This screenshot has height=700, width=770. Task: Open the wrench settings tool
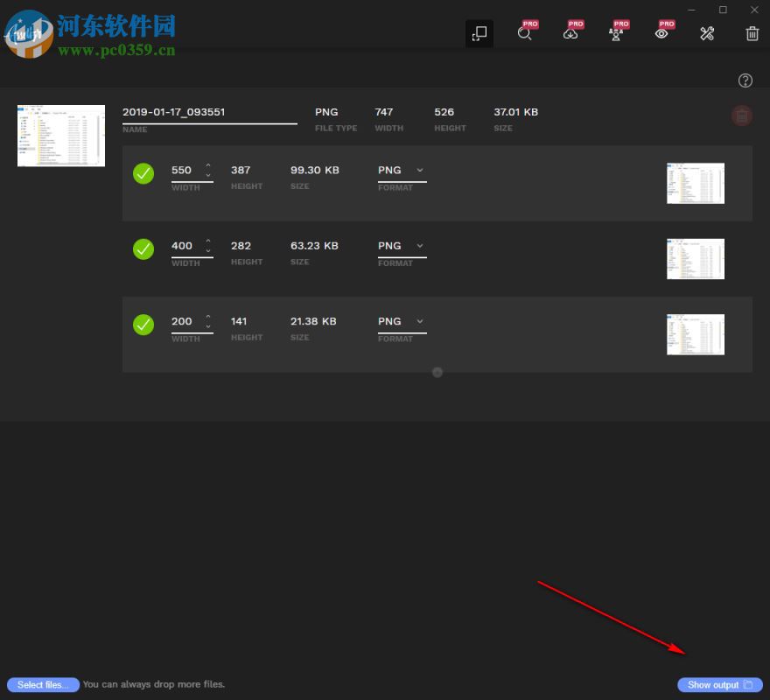pyautogui.click(x=707, y=33)
